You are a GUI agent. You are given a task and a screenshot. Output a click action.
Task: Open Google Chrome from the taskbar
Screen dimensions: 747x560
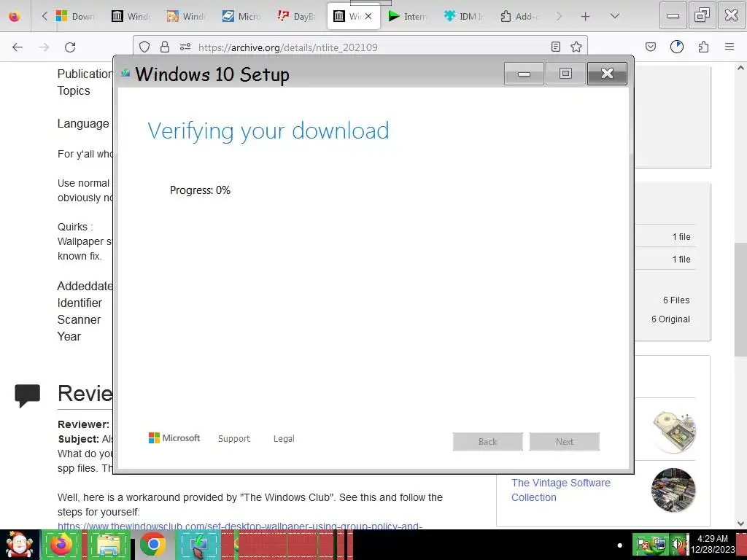153,545
